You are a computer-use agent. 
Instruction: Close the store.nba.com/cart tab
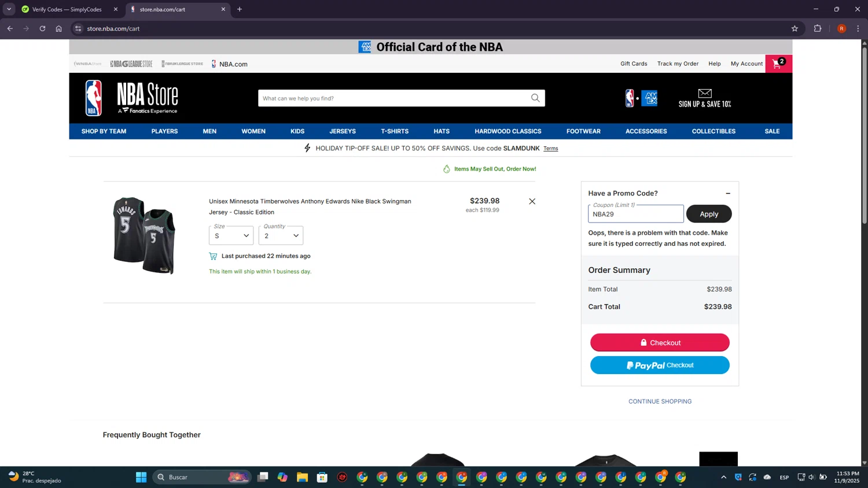click(223, 9)
